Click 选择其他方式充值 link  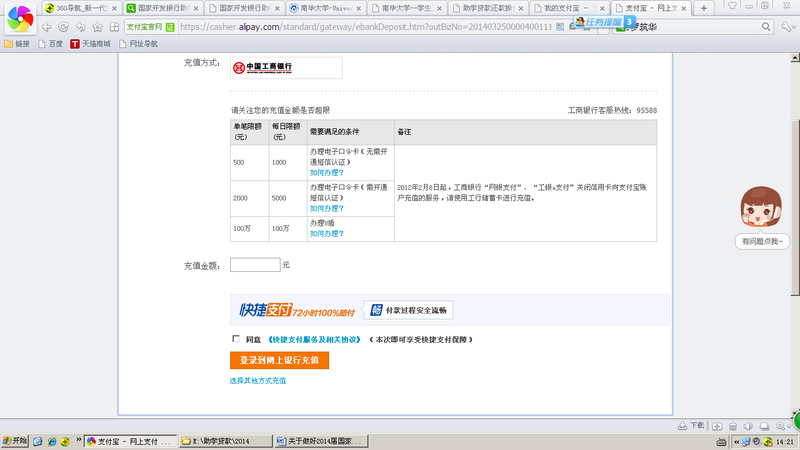pos(258,381)
